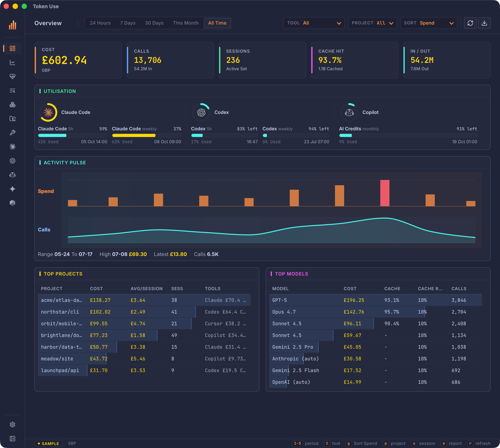
Task: Click the CACHE HIT 93.7% summary card
Action: coord(355,60)
